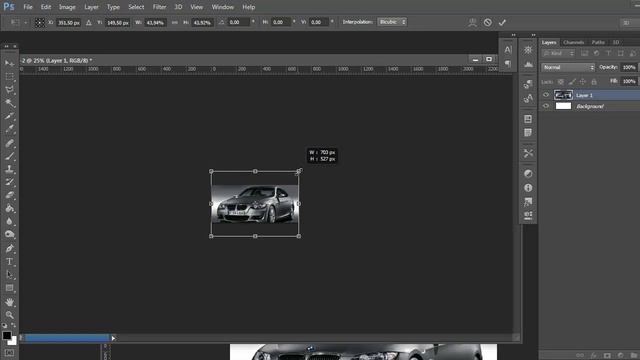Open the Image menu
The image size is (640, 360).
(x=67, y=7)
